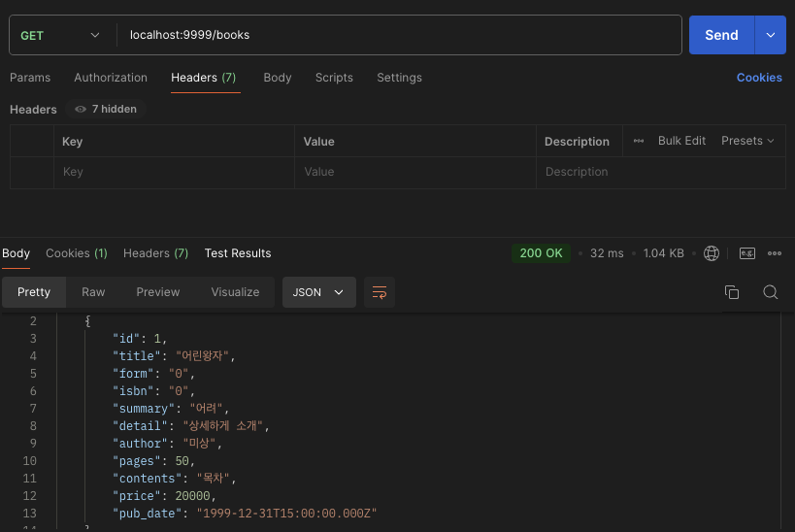The width and height of the screenshot is (795, 532).
Task: Open the Send options dropdown arrow
Action: [771, 35]
